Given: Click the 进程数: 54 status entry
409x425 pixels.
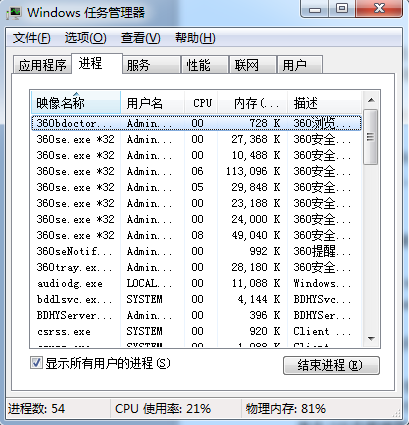Looking at the screenshot, I should pos(37,409).
